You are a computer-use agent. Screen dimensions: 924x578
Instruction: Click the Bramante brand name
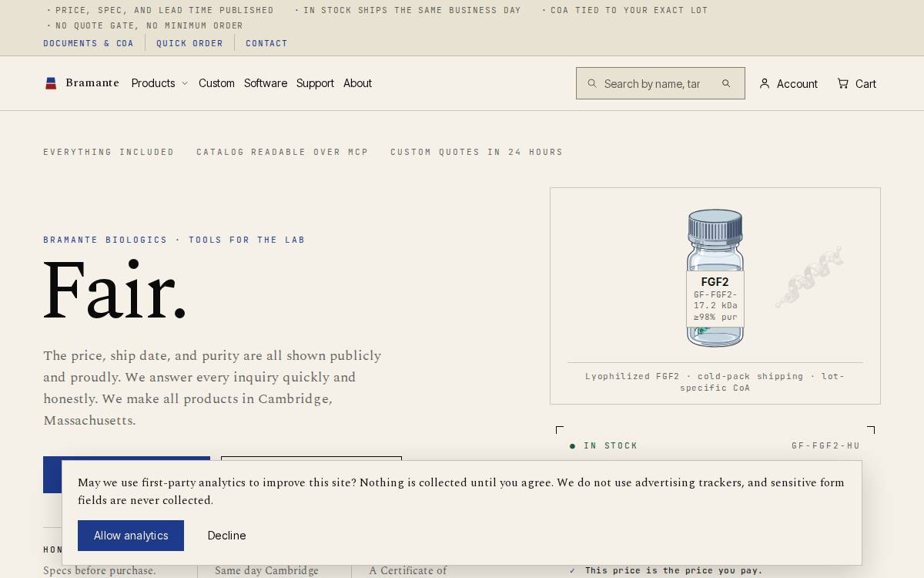coord(92,83)
